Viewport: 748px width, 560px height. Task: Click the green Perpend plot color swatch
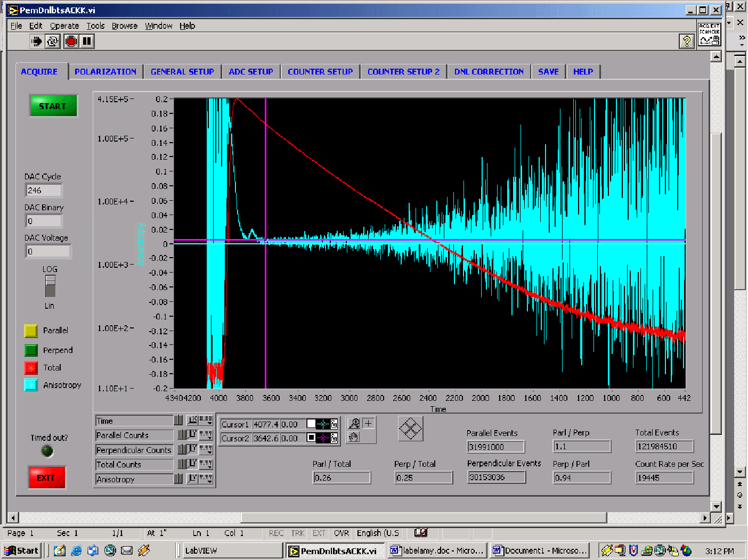click(x=31, y=350)
